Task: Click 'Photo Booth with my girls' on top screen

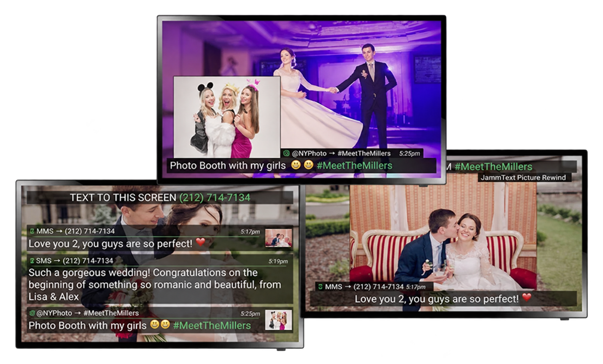Action: click(x=228, y=165)
